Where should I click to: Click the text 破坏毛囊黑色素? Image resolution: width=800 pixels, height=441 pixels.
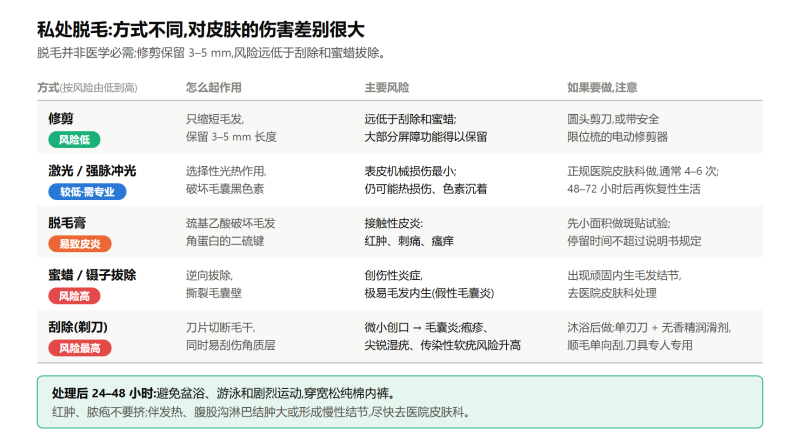pos(225,189)
